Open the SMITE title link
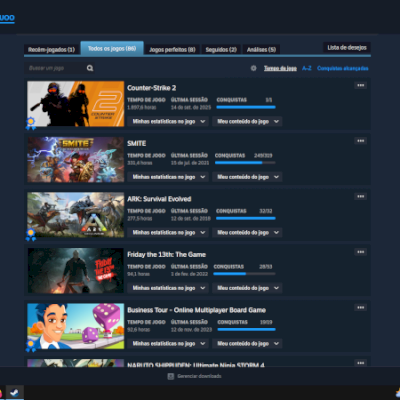This screenshot has width=400, height=400. pyautogui.click(x=137, y=143)
